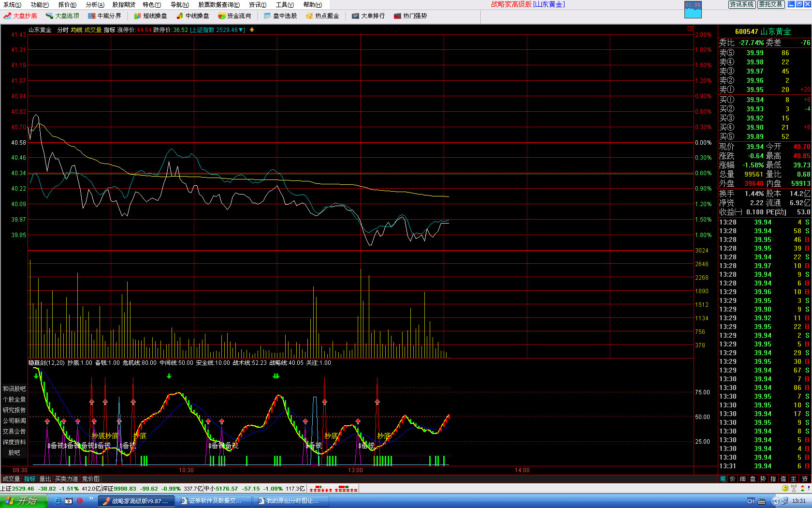Screen dimensions: 812x508
Task: Open 深度资料 side link
Action: pyautogui.click(x=14, y=442)
